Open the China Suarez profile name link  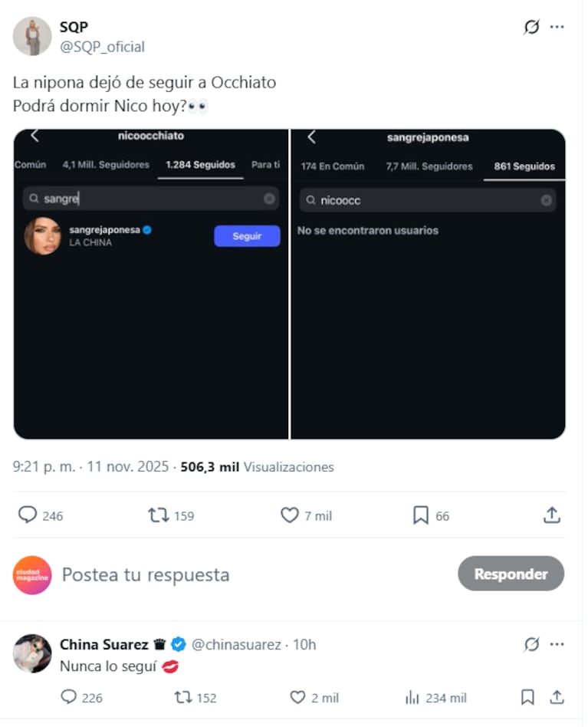pyautogui.click(x=104, y=644)
